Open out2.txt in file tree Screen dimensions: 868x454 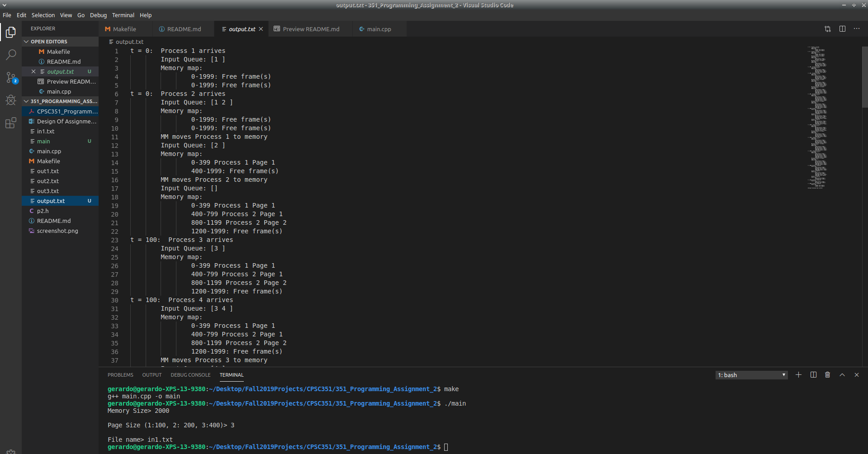pyautogui.click(x=60, y=181)
